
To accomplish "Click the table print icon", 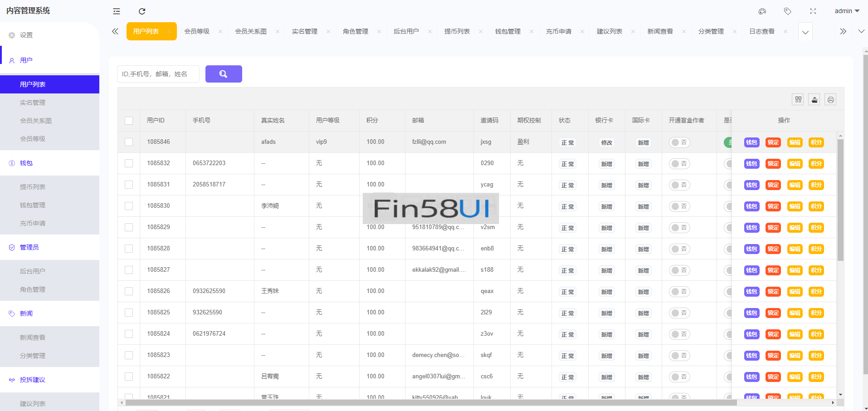I will click(831, 100).
